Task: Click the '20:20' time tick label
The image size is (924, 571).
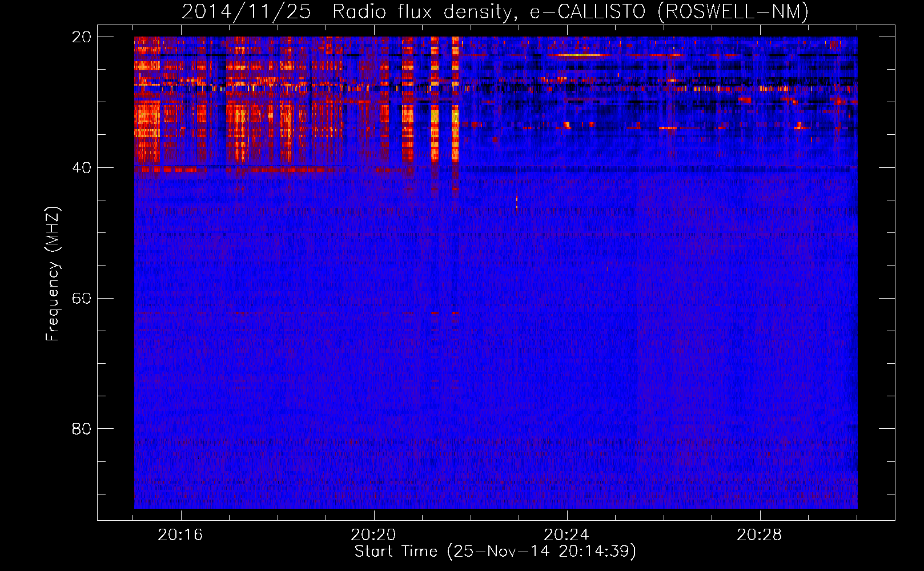Action: [374, 535]
